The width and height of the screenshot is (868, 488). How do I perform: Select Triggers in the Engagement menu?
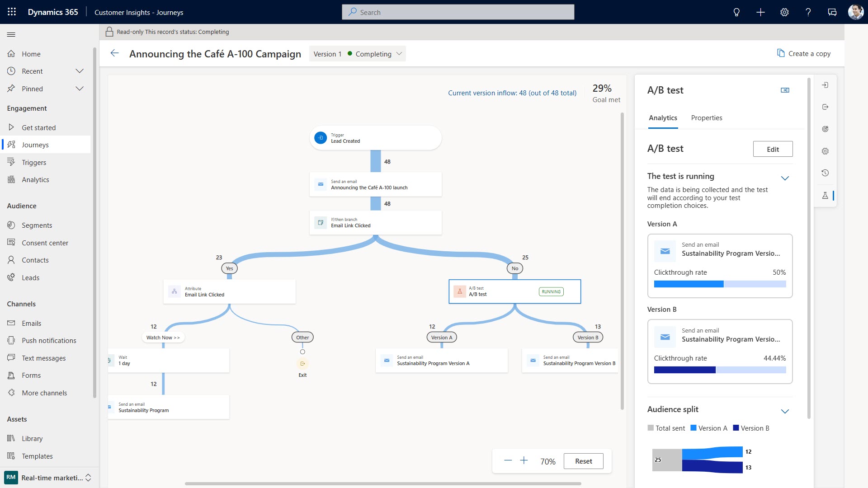(x=34, y=162)
